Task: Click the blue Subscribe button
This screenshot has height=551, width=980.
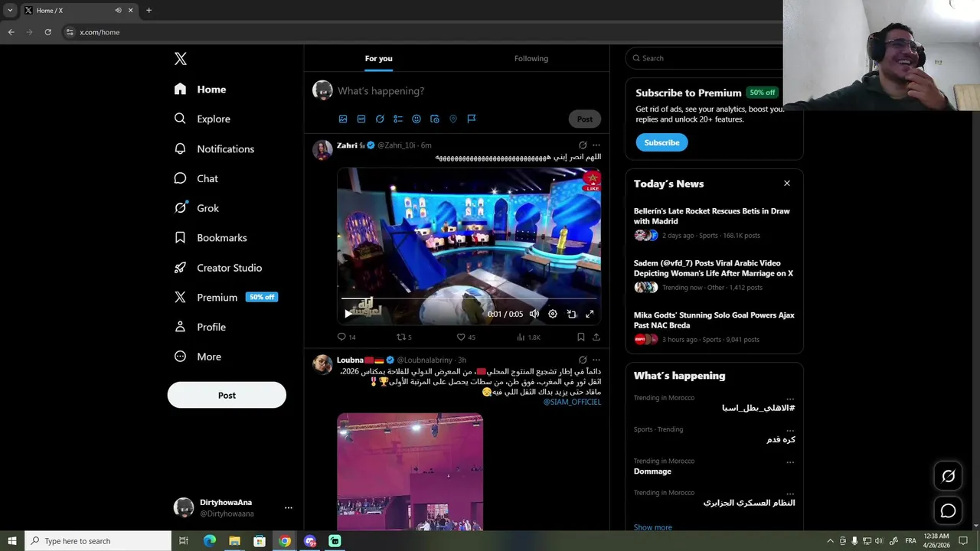Action: pos(661,142)
